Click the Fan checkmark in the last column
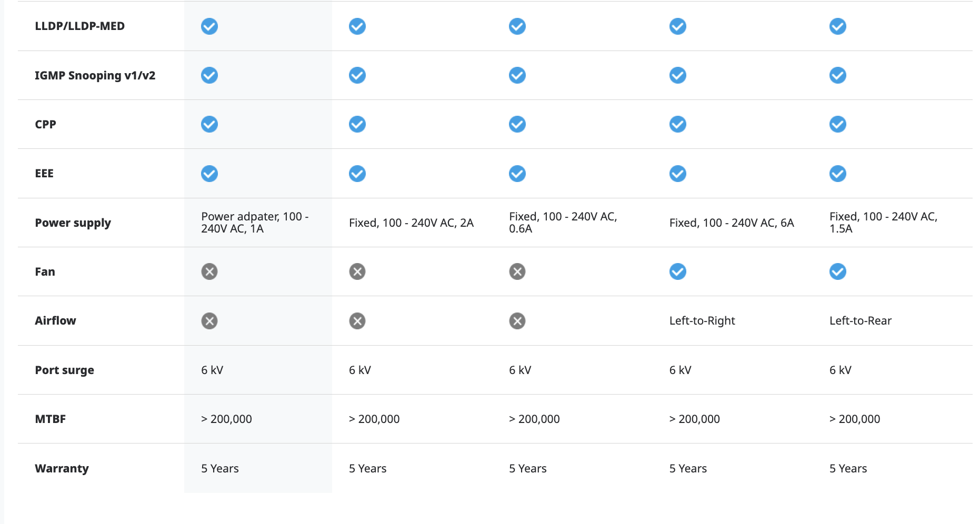Image resolution: width=980 pixels, height=524 pixels. (x=837, y=271)
